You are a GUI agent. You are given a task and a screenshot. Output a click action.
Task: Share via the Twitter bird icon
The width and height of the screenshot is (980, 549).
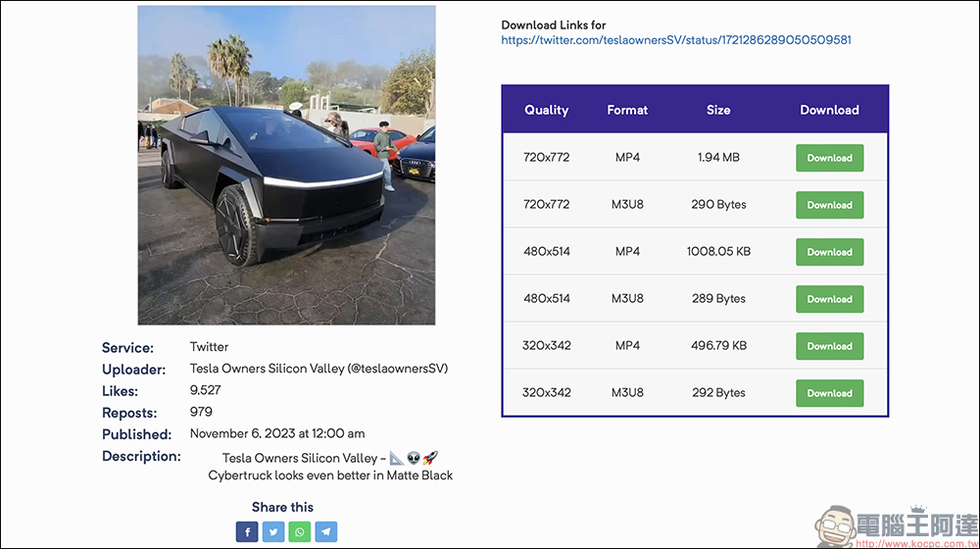[x=273, y=532]
